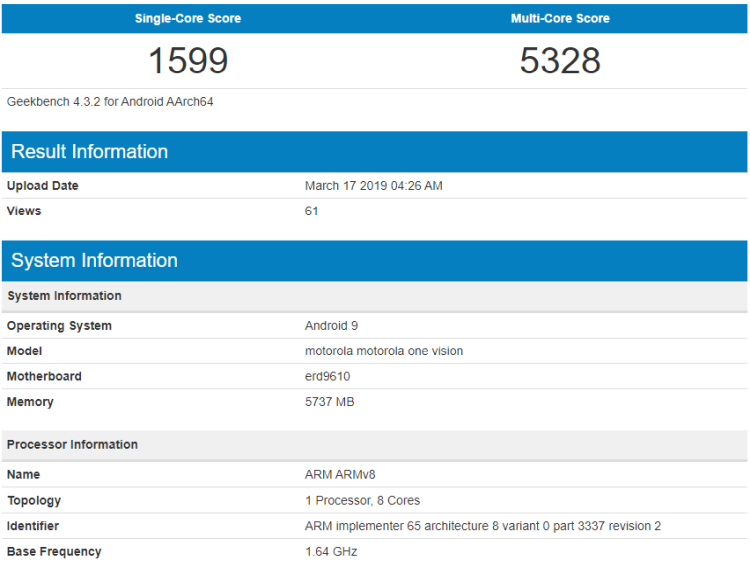Click the Single-Core Score header
The height and width of the screenshot is (561, 750).
[x=188, y=18]
